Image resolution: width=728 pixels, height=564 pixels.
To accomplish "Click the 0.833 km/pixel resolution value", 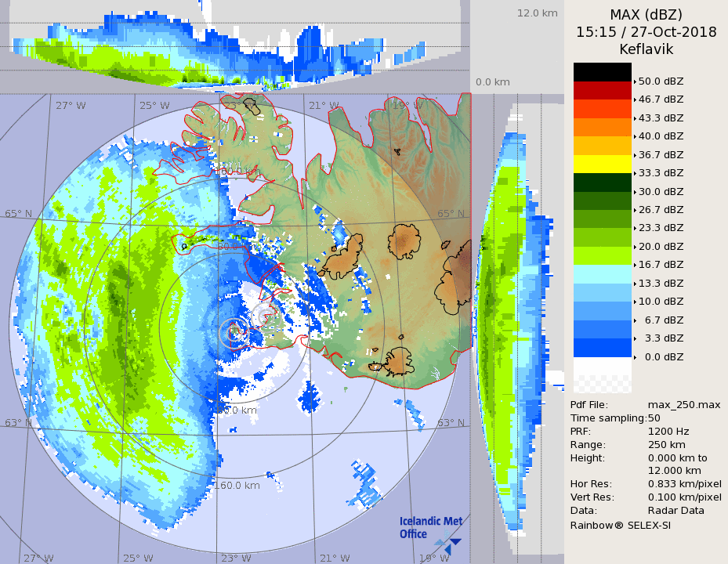I will pos(684,484).
